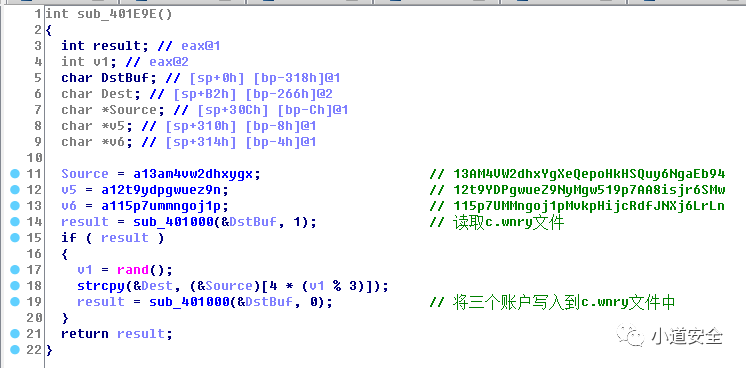Screen dimensions: 746x368
Task: Toggle breakpoint dot on line 11
Action: coord(15,174)
